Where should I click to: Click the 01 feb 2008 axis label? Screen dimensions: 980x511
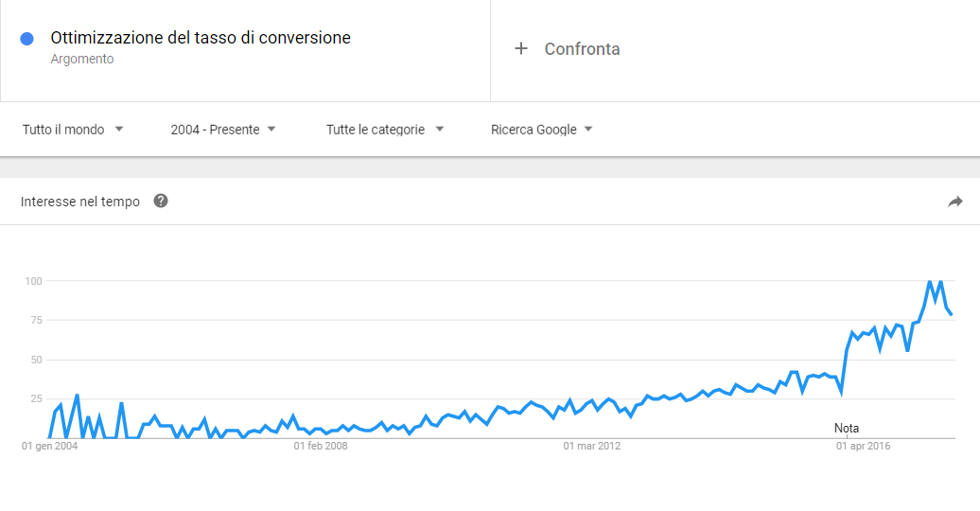[321, 446]
